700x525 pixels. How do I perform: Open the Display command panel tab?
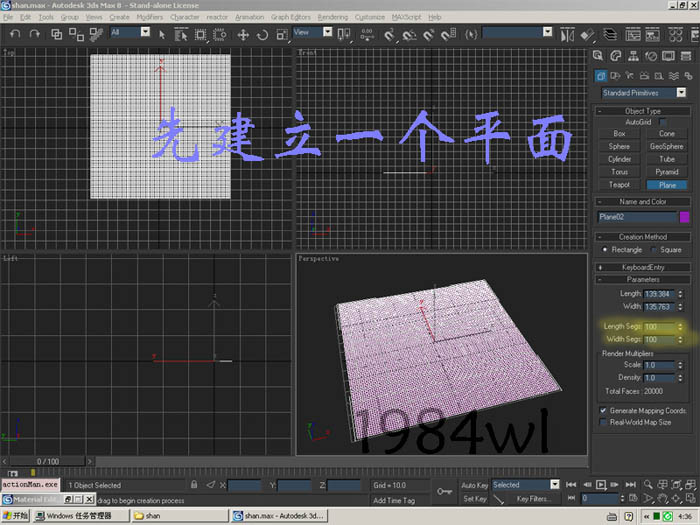click(668, 56)
